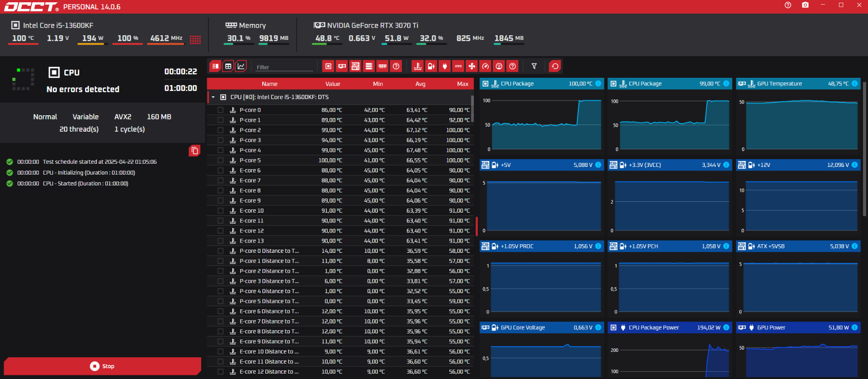Toggle frequency gauge filter icon
The image size is (868, 379).
point(486,66)
